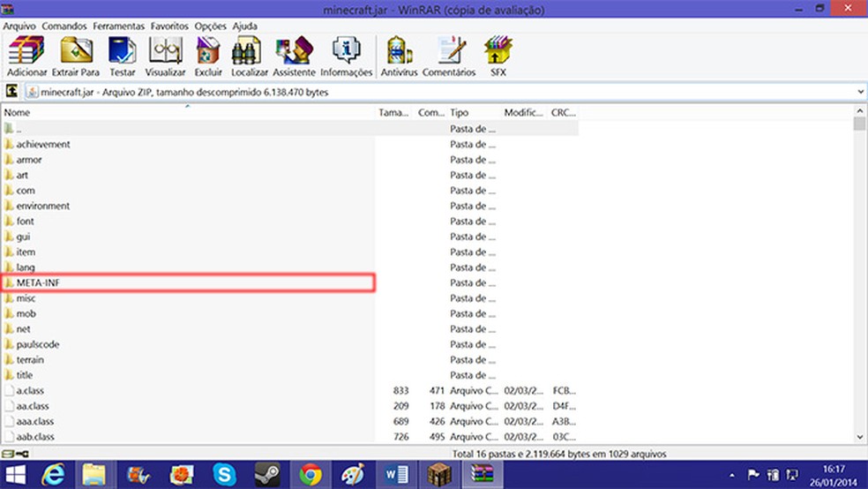Image resolution: width=868 pixels, height=489 pixels.
Task: Click the Testar archive icon
Action: 123,56
